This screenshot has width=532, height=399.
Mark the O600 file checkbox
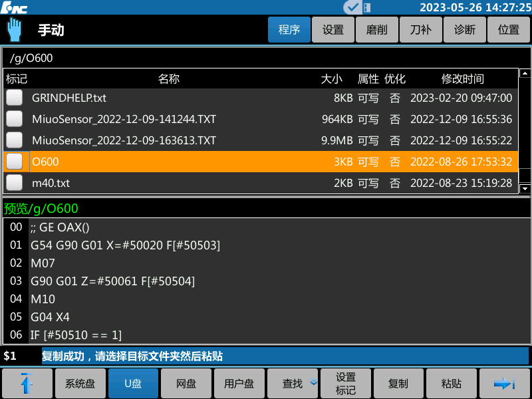pos(15,162)
